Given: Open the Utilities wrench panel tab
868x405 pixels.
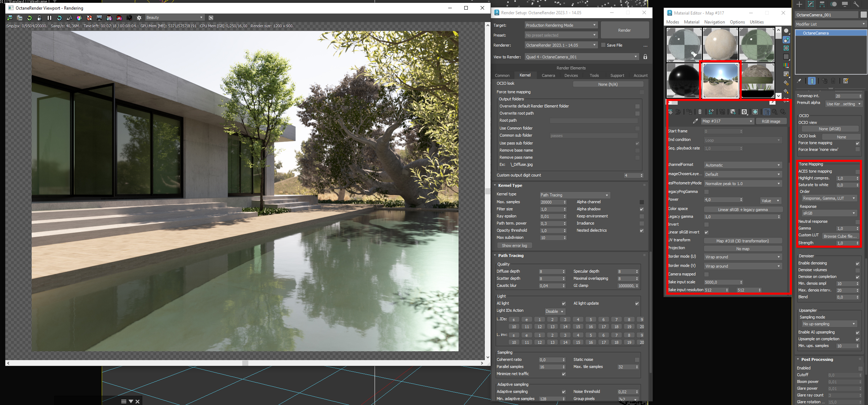Looking at the screenshot, I should tap(856, 4).
